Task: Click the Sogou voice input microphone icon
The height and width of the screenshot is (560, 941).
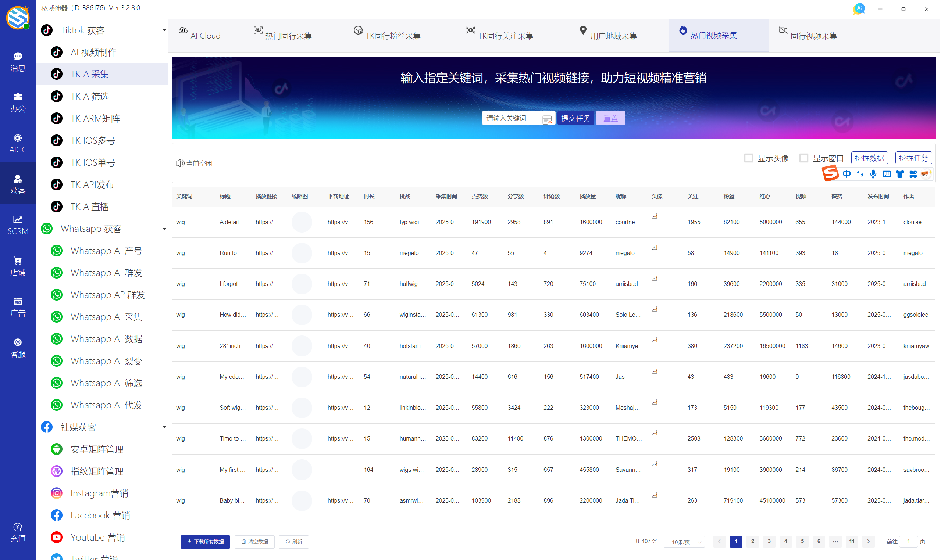Action: (x=873, y=174)
